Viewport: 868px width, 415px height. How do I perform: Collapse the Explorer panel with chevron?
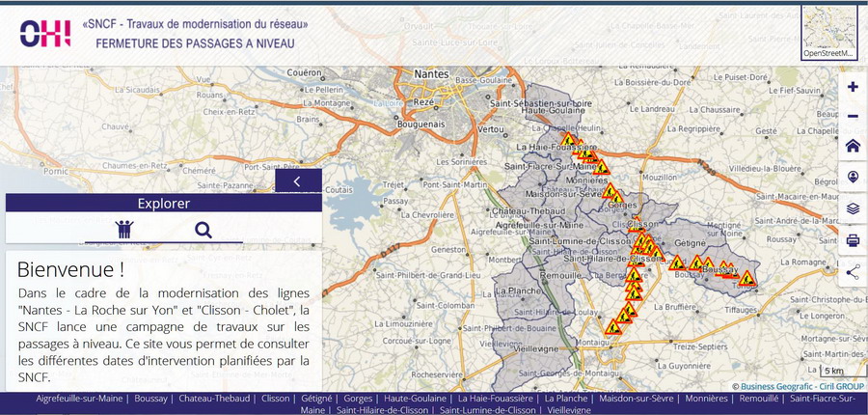coord(298,180)
